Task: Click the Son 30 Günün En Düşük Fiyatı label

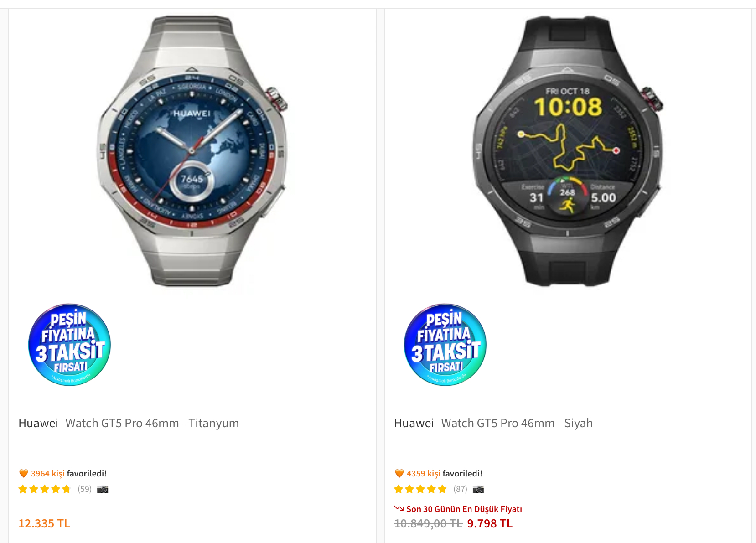Action: coord(464,509)
